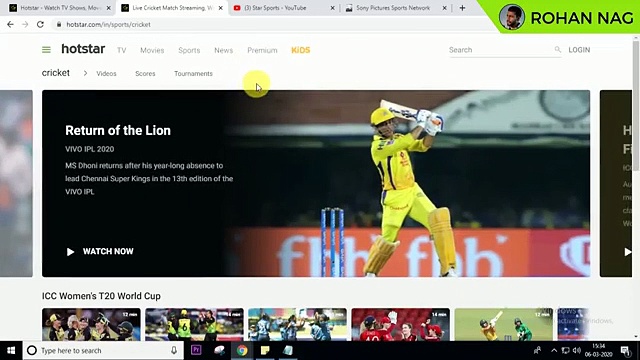Open the fourth video thumbnail with red jerseys

pyautogui.click(x=400, y=324)
